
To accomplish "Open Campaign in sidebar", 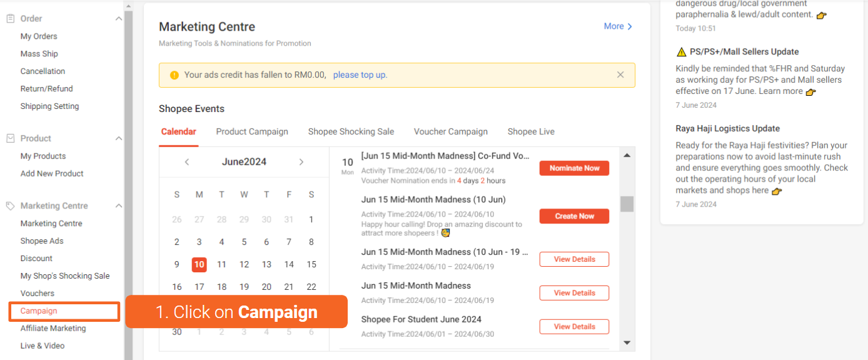I will tap(39, 311).
